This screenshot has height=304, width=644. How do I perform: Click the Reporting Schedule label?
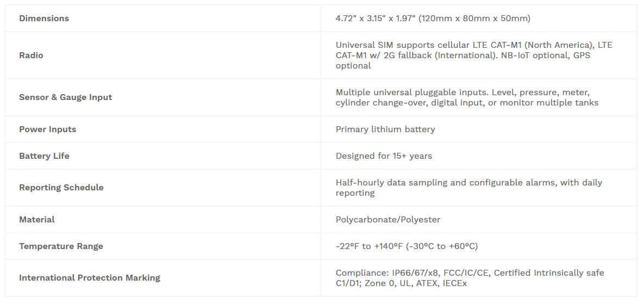click(x=61, y=188)
